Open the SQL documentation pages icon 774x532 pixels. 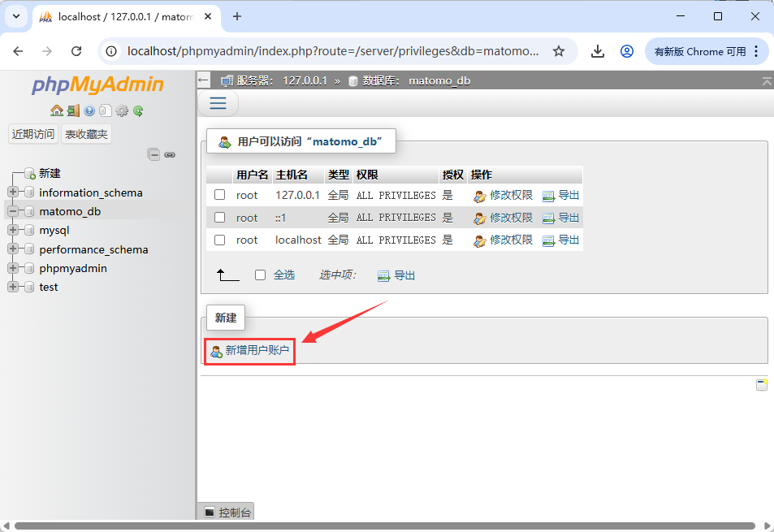[105, 110]
